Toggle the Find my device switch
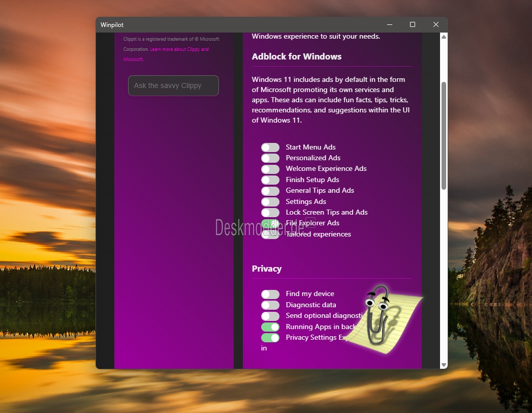 click(x=270, y=294)
